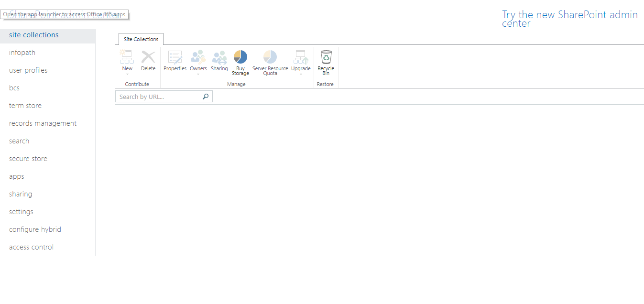Screen dimensions: 644x304
Task: Navigate to bcs section
Action: 14,88
